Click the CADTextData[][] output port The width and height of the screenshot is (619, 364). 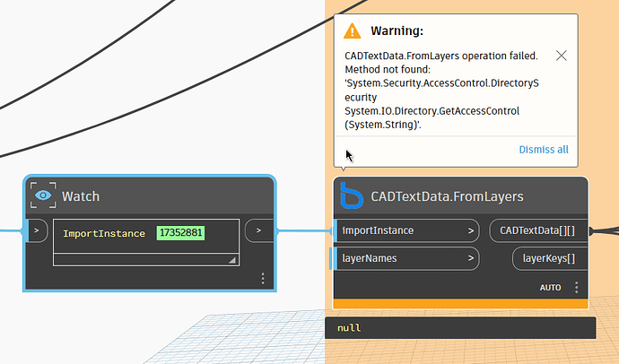tap(538, 230)
